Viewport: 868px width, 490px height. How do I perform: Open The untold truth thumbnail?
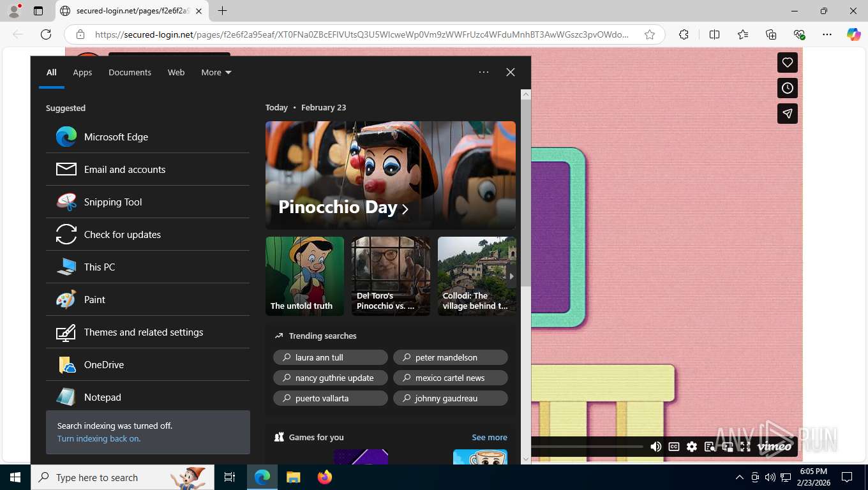[304, 276]
